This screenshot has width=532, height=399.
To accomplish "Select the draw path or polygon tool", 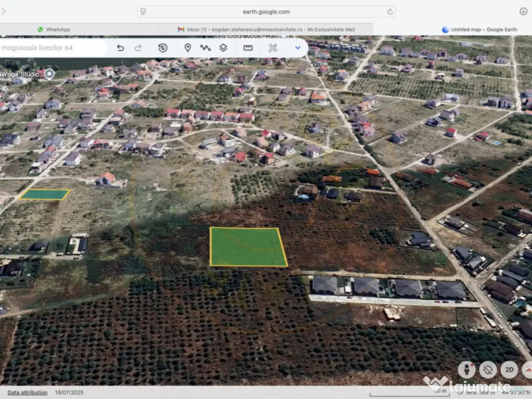I will coord(205,48).
